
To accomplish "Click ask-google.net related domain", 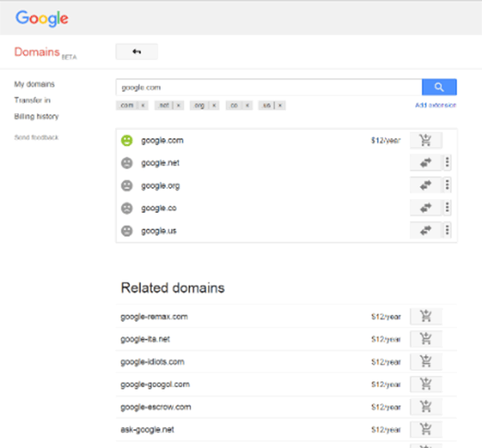I will [147, 430].
